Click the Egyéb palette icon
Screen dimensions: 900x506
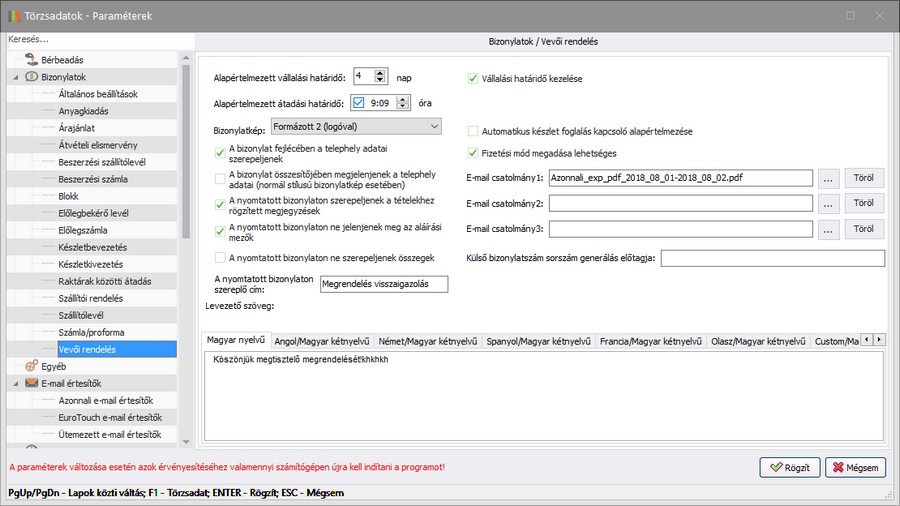pos(31,366)
